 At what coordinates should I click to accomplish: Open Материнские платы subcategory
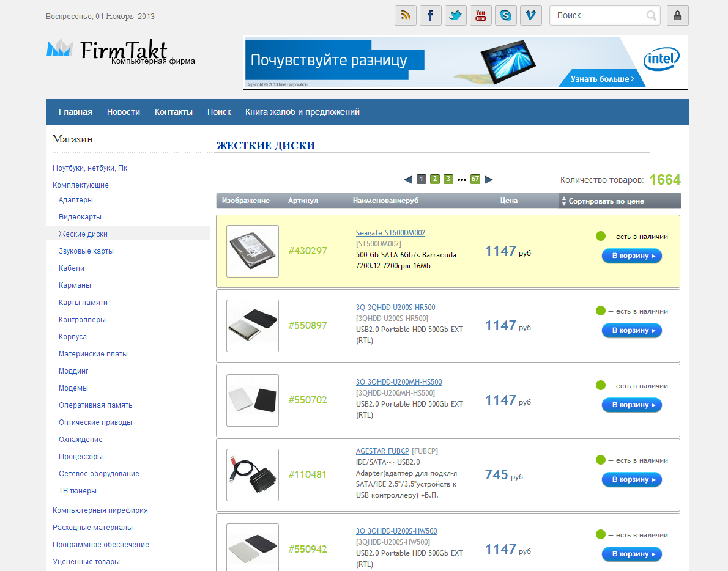(93, 354)
